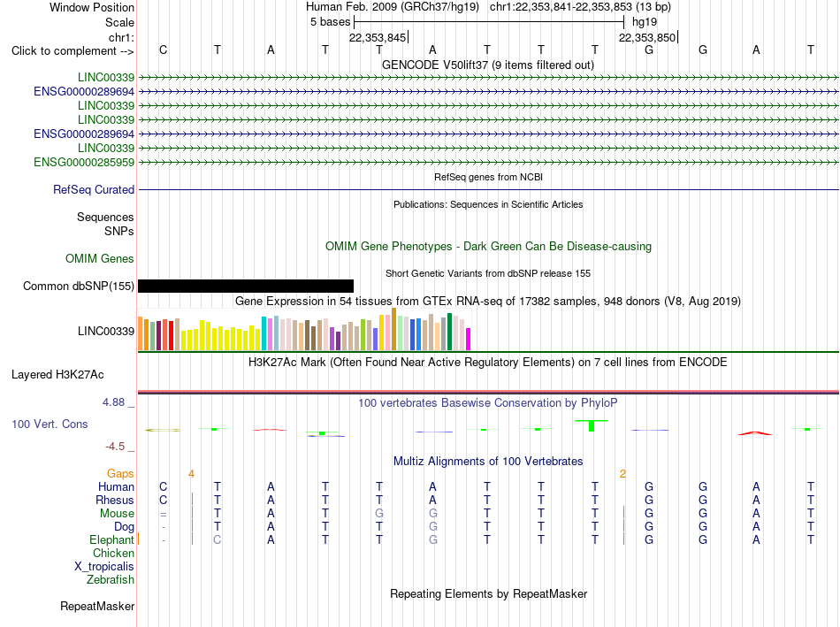Open the GENCODE V50lift37 track title
This screenshot has width=840, height=627.
point(487,65)
